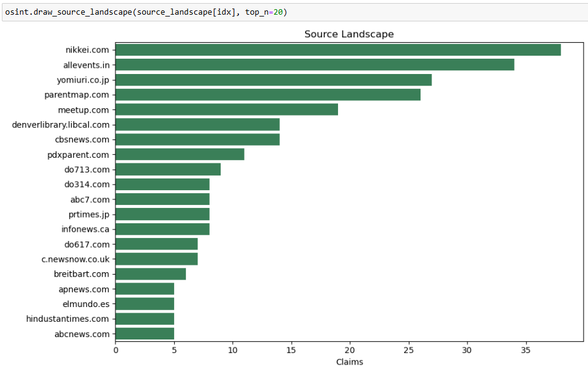Select the 'do713.com' axis label
This screenshot has height=367, width=588.
tap(87, 169)
